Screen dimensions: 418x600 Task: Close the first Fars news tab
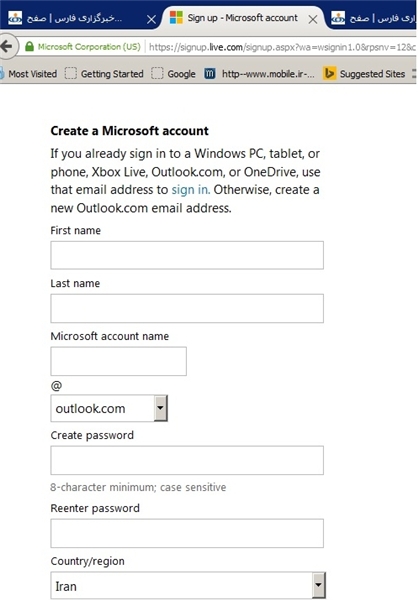coord(151,19)
